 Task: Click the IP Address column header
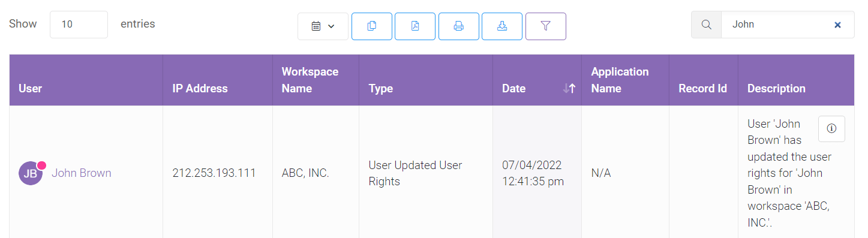point(217,80)
